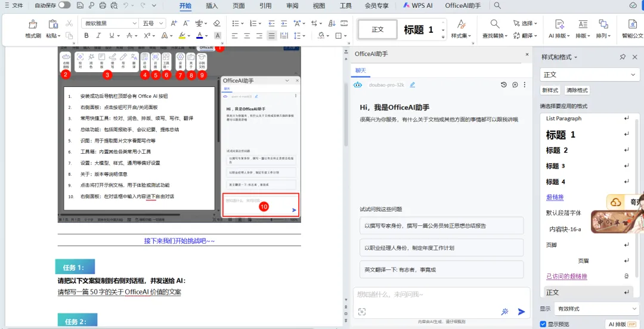This screenshot has height=329, width=644.
Task: Open the font size dropdown (五号)
Action: click(x=161, y=23)
